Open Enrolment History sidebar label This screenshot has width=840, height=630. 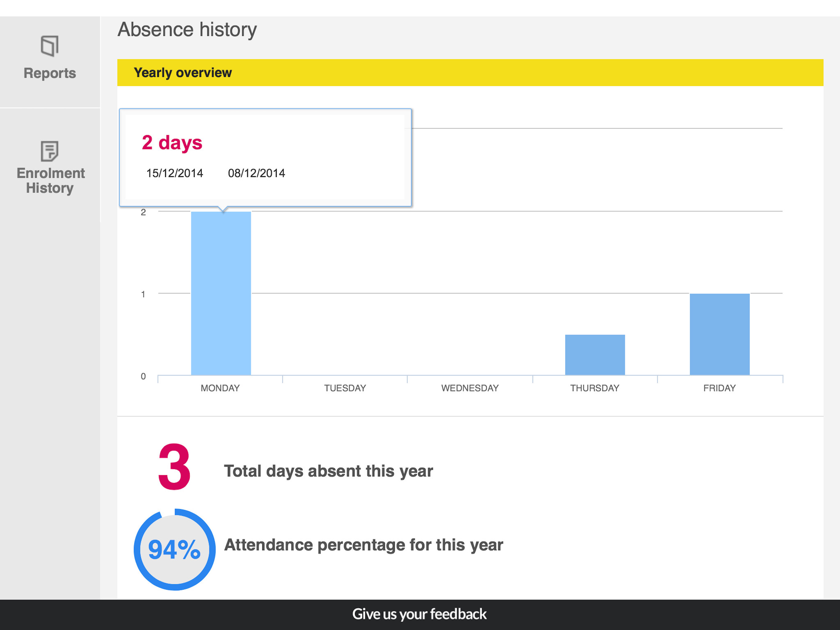pos(50,181)
